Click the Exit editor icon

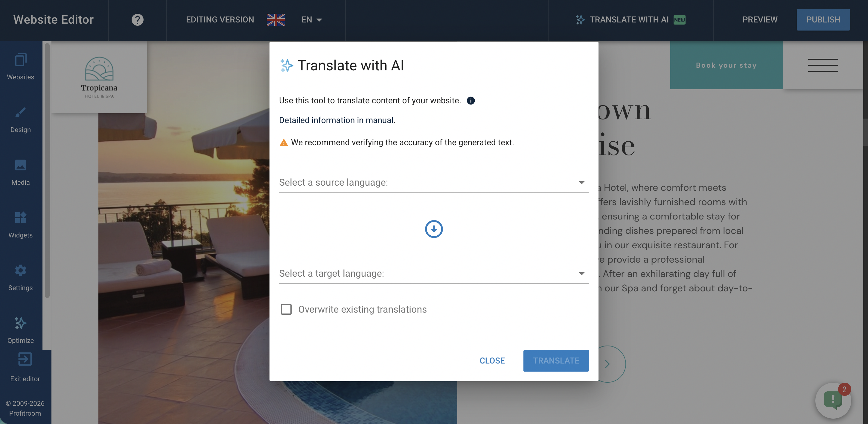tap(25, 360)
